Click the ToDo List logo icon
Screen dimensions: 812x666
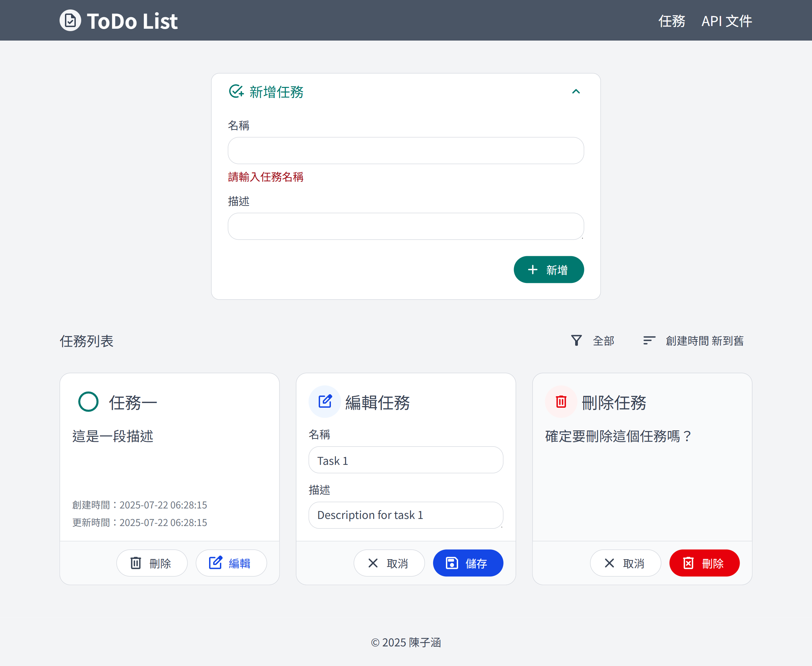[70, 20]
